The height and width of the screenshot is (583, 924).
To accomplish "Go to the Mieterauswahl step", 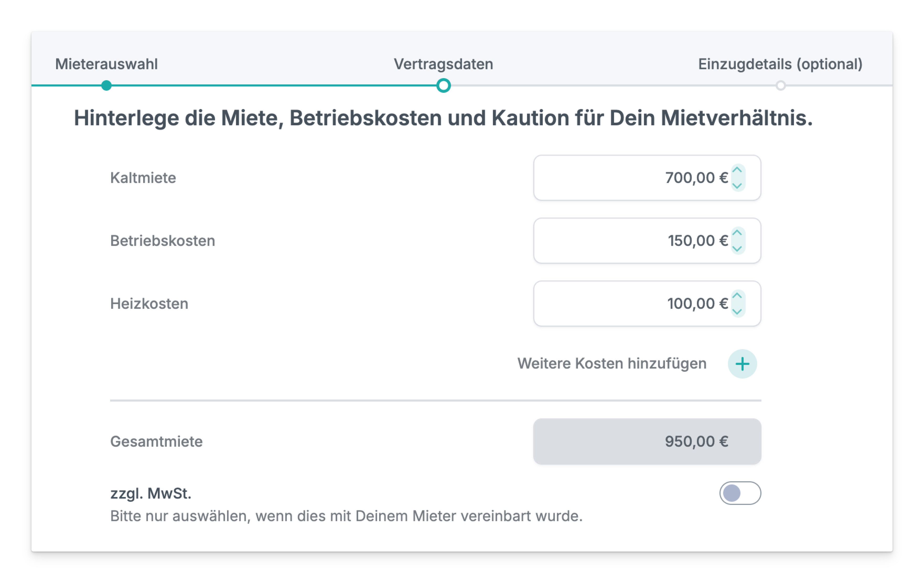I will pos(106,64).
